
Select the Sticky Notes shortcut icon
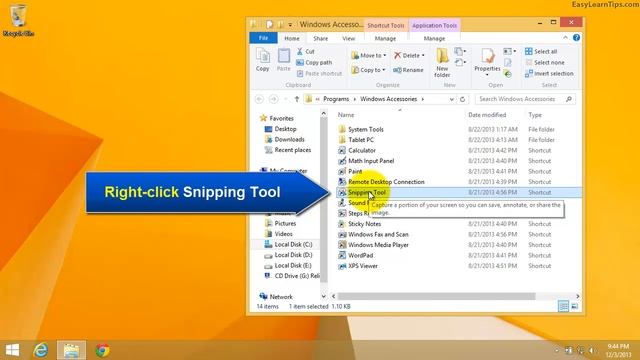coord(342,224)
